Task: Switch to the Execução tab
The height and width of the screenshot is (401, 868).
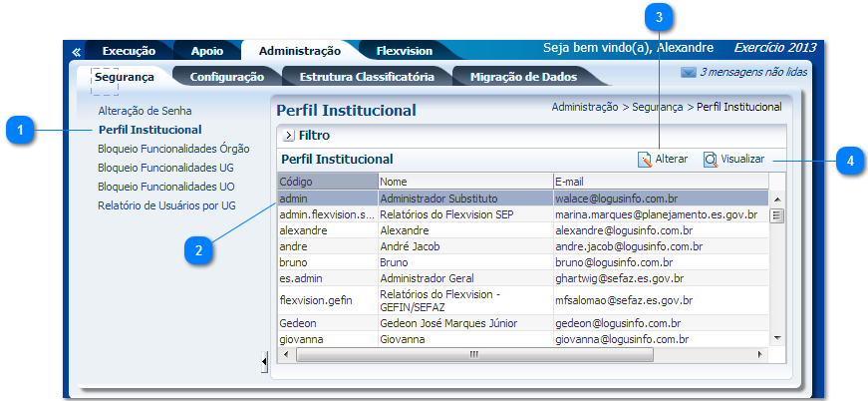Action: coord(129,51)
